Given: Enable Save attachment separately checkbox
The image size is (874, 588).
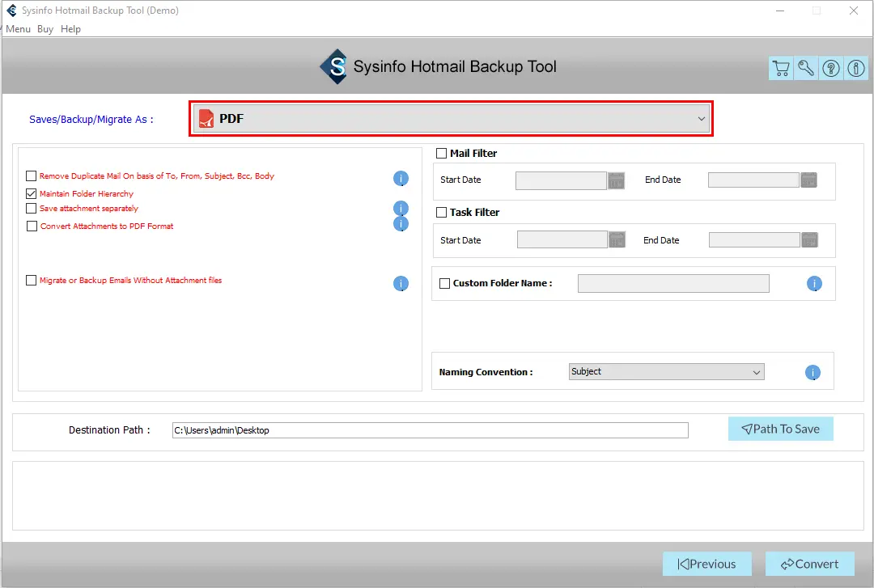Looking at the screenshot, I should pyautogui.click(x=32, y=209).
